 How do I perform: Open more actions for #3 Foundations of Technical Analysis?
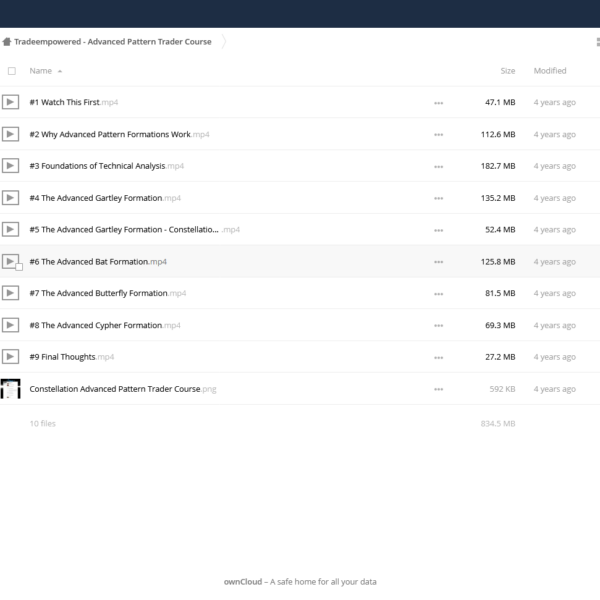[x=439, y=166]
